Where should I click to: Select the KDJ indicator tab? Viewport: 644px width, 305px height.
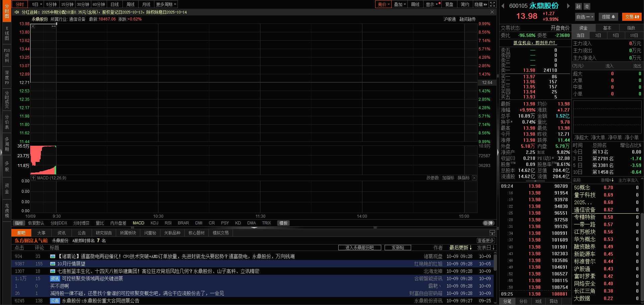(154, 223)
